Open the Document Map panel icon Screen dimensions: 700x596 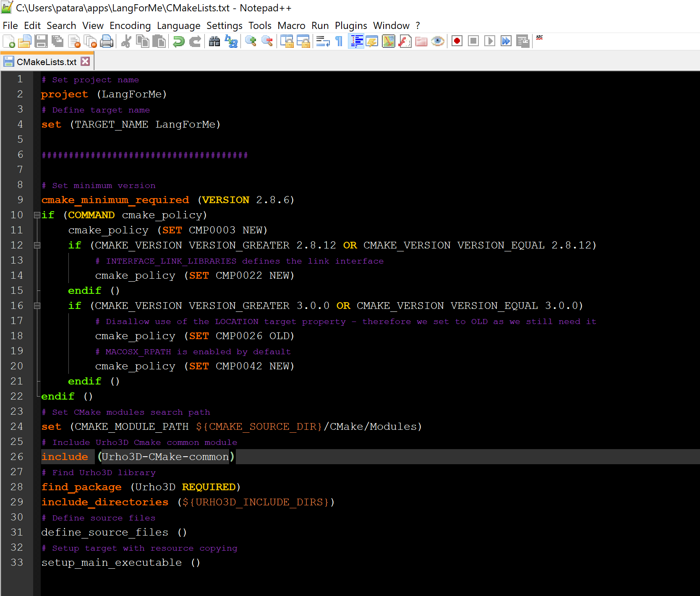389,41
